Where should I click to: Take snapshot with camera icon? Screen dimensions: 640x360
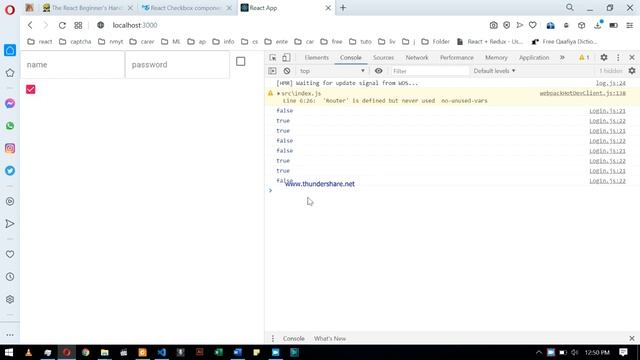493,25
